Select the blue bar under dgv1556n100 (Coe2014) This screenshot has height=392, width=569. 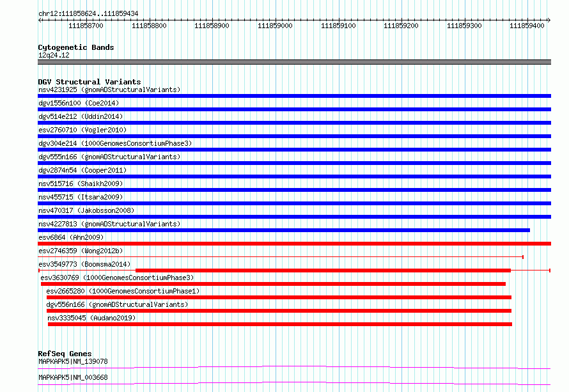coord(294,109)
